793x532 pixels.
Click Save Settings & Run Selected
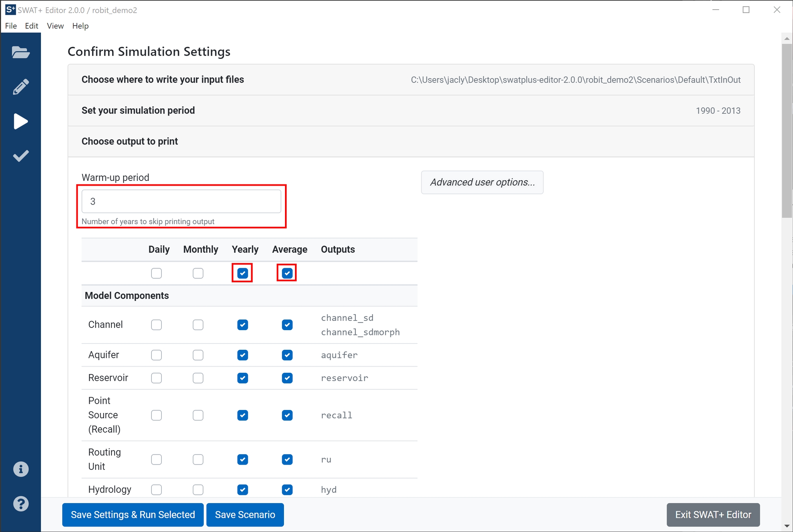coord(133,514)
